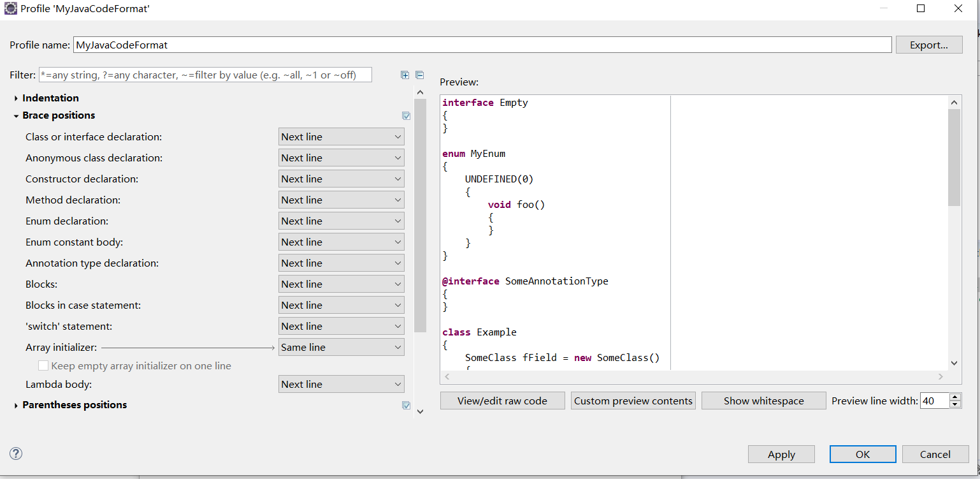Click '@interface SomeAnnotationType' in the preview

tap(525, 281)
